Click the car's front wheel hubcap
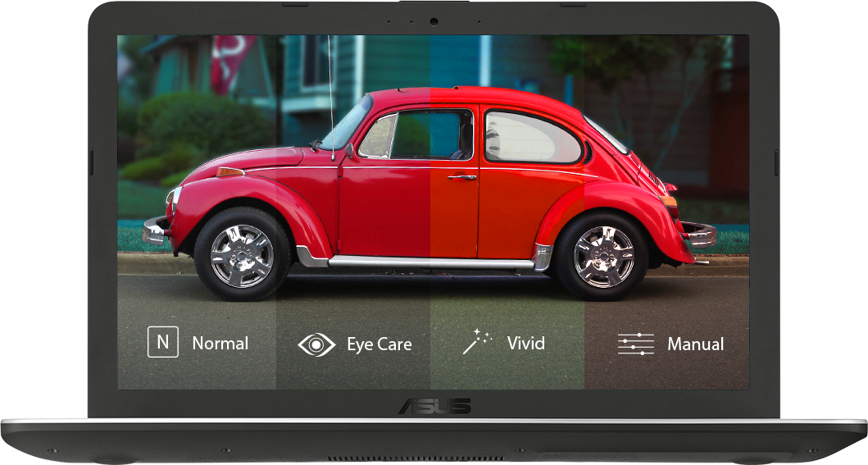868x465 pixels. pos(242,256)
